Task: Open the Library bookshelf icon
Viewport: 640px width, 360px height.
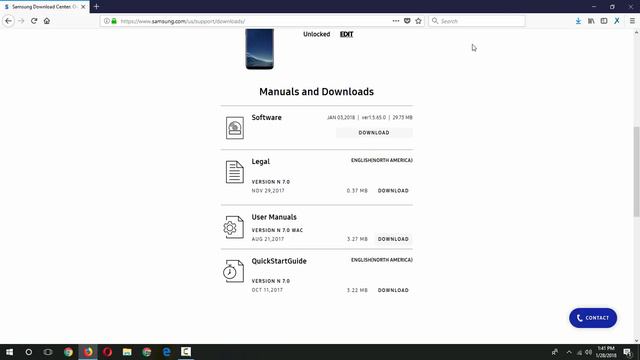Action: pyautogui.click(x=591, y=21)
